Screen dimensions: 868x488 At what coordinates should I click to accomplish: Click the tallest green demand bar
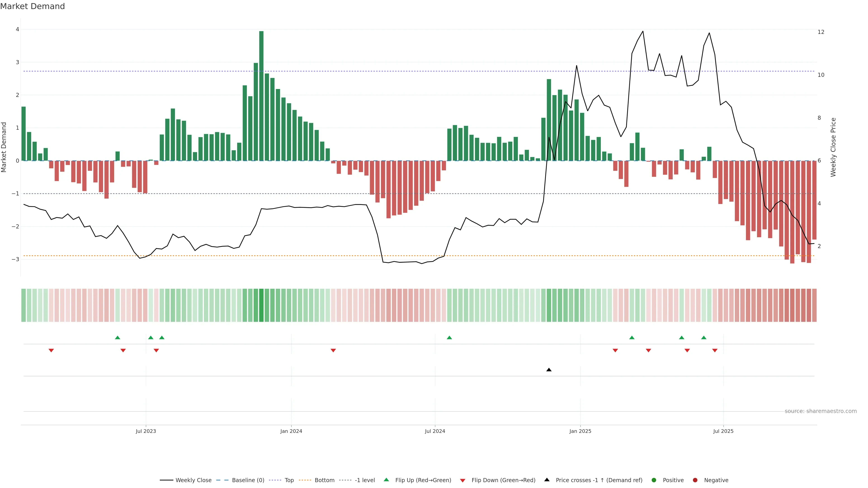[261, 96]
